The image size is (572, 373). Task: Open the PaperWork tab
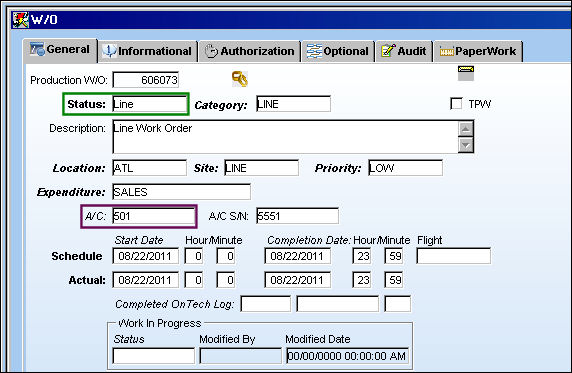(x=478, y=51)
